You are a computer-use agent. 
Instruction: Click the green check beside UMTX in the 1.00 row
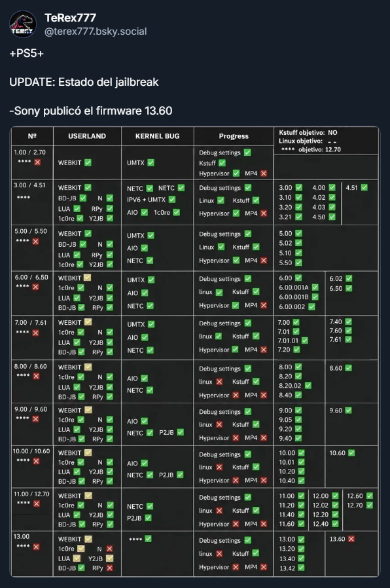click(151, 162)
